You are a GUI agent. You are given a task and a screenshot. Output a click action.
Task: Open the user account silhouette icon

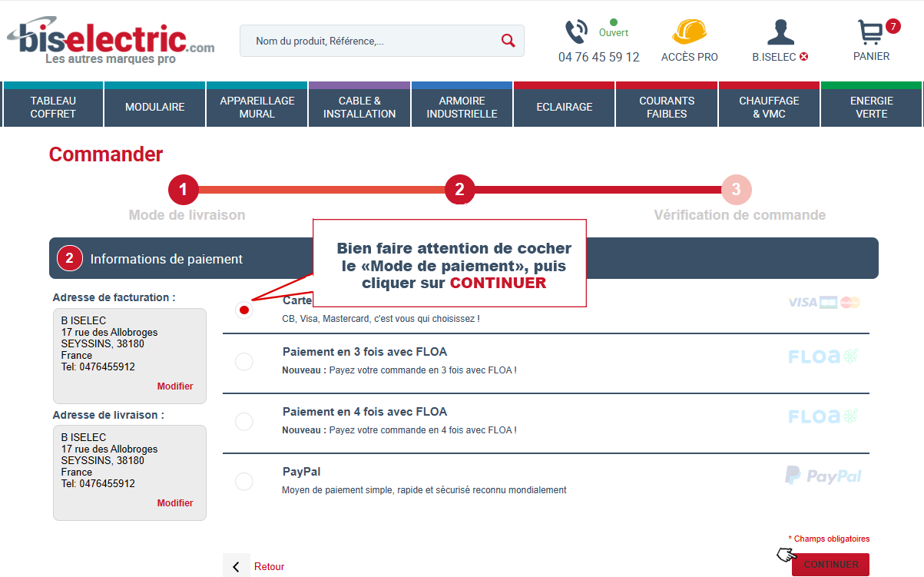click(x=780, y=32)
